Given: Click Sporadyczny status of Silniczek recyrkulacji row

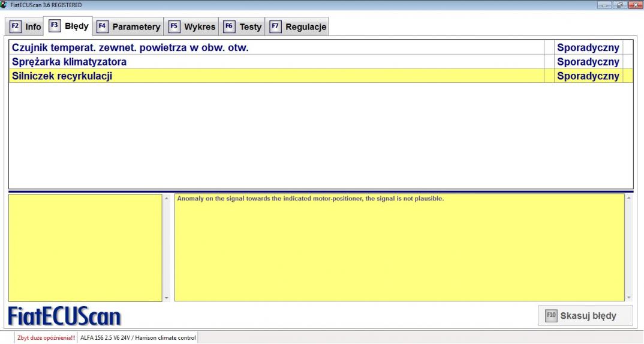Looking at the screenshot, I should click(x=588, y=76).
